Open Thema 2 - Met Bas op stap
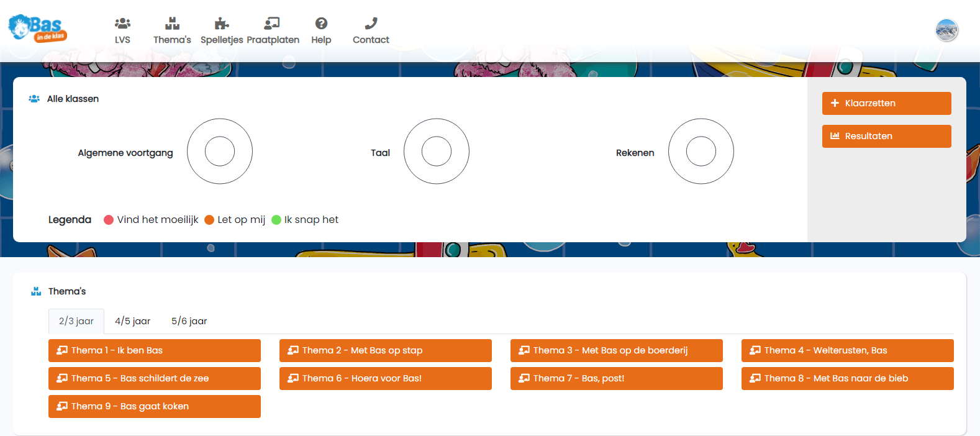Image resolution: width=980 pixels, height=436 pixels. [x=386, y=350]
